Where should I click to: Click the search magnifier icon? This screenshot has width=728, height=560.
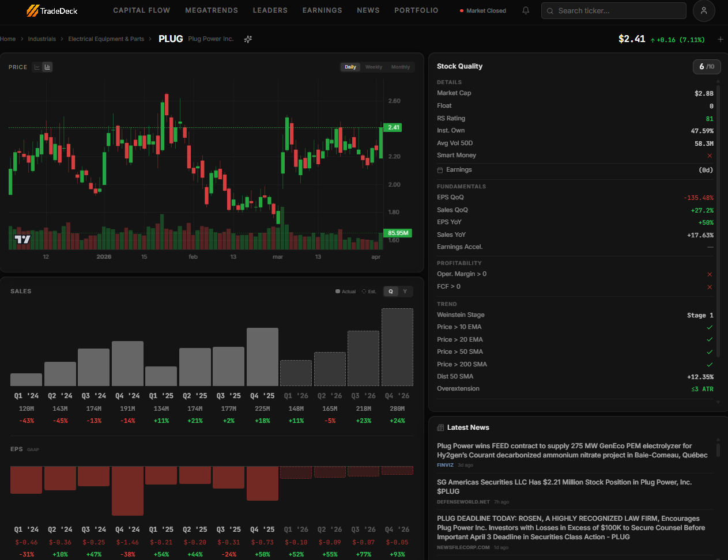(550, 11)
